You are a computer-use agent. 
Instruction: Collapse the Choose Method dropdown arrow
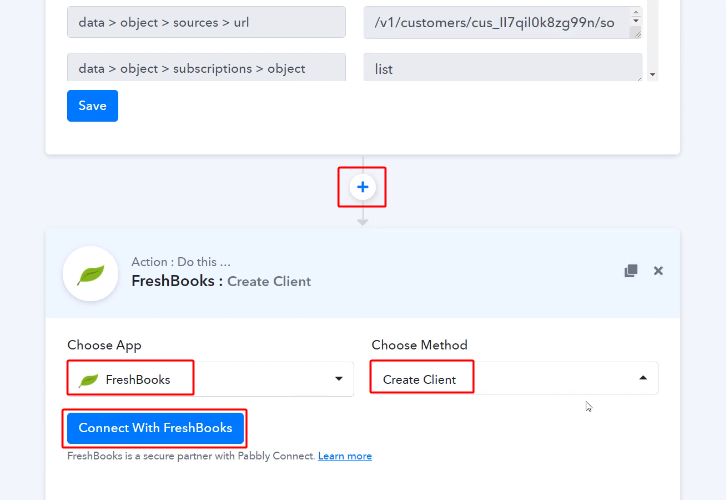click(643, 378)
